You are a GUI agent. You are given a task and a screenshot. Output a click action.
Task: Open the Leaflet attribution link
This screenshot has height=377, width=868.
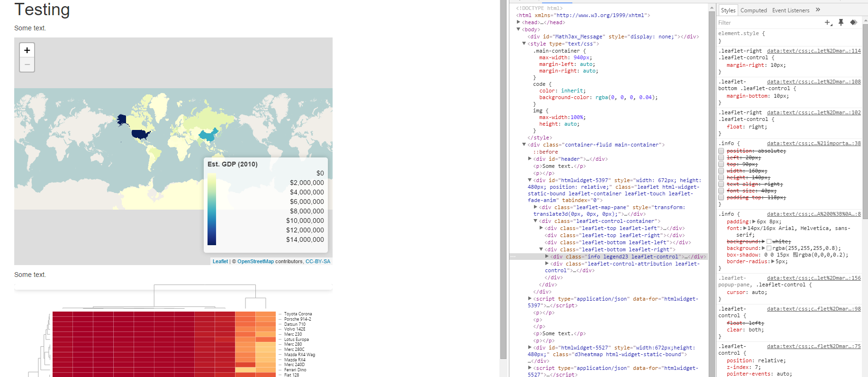coord(220,261)
